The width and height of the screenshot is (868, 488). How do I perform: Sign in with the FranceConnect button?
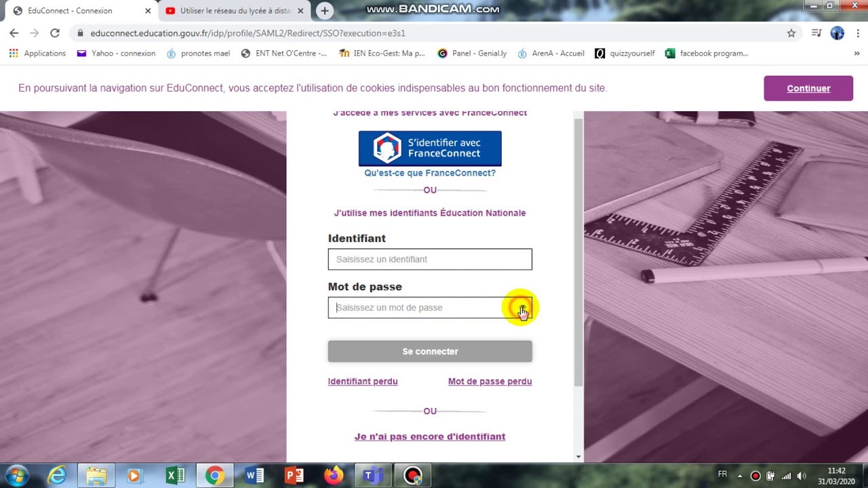coord(430,148)
